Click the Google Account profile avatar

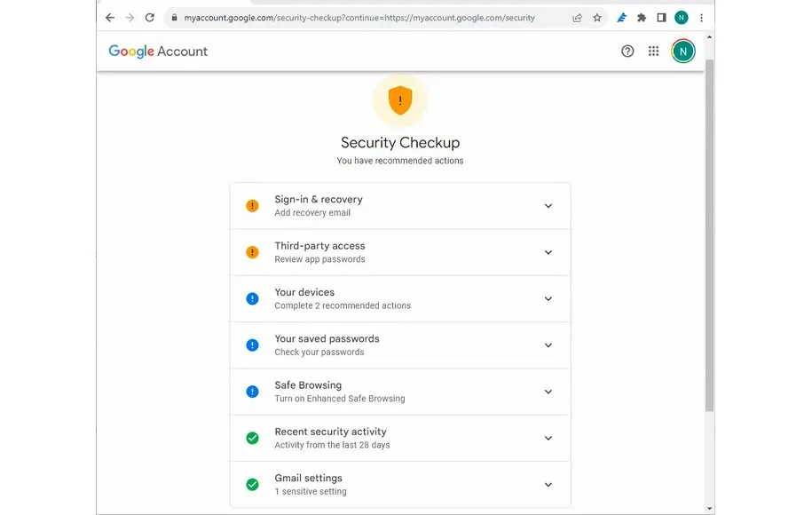coord(682,51)
